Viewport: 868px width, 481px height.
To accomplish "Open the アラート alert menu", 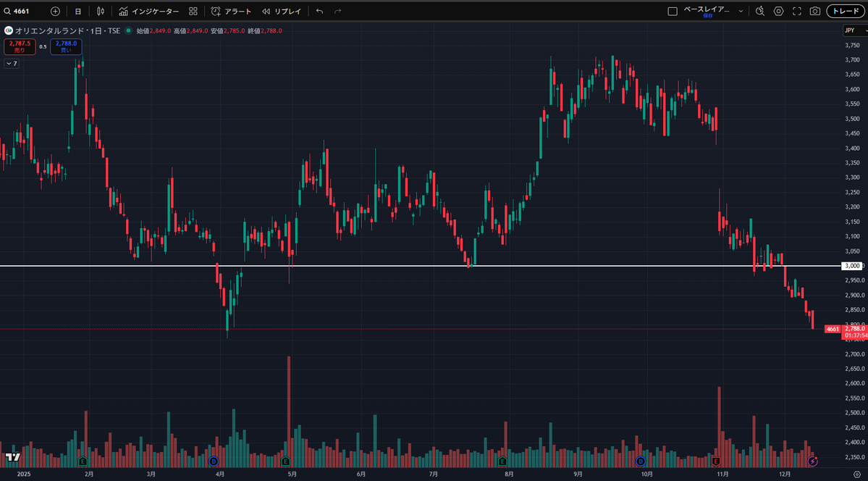I will pos(232,12).
